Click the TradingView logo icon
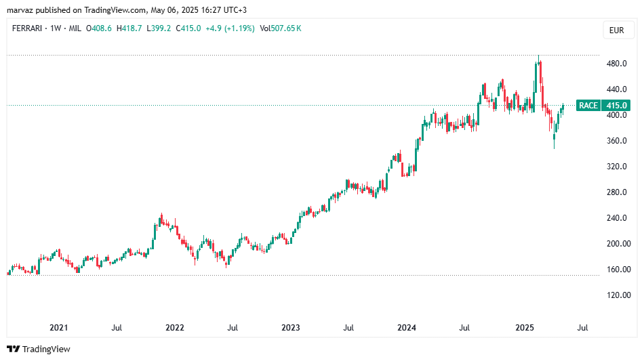644x361 pixels. pos(13,349)
